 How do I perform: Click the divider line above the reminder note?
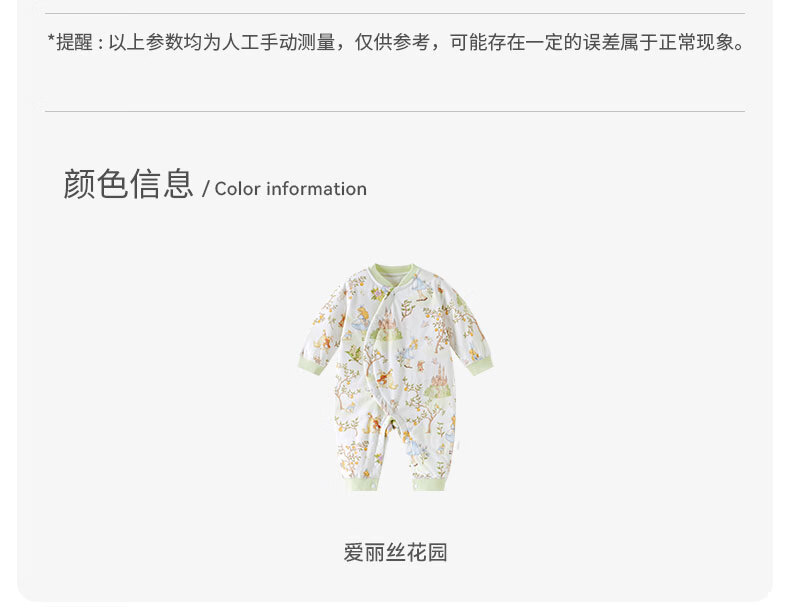(x=395, y=13)
